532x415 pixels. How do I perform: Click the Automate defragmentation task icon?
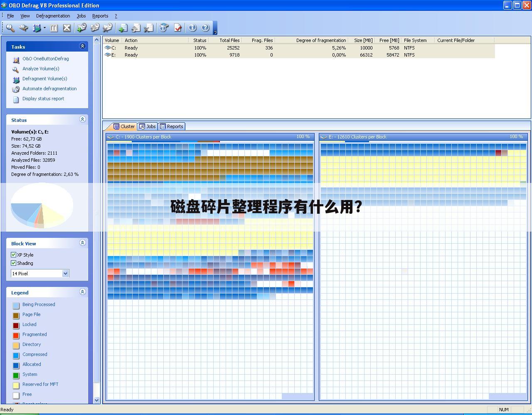(x=16, y=89)
